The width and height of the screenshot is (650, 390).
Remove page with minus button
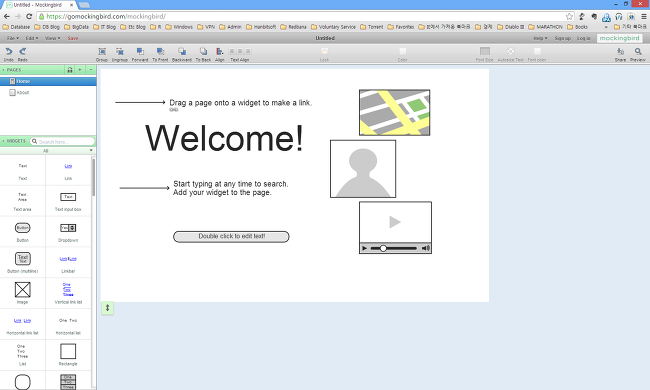coord(91,70)
